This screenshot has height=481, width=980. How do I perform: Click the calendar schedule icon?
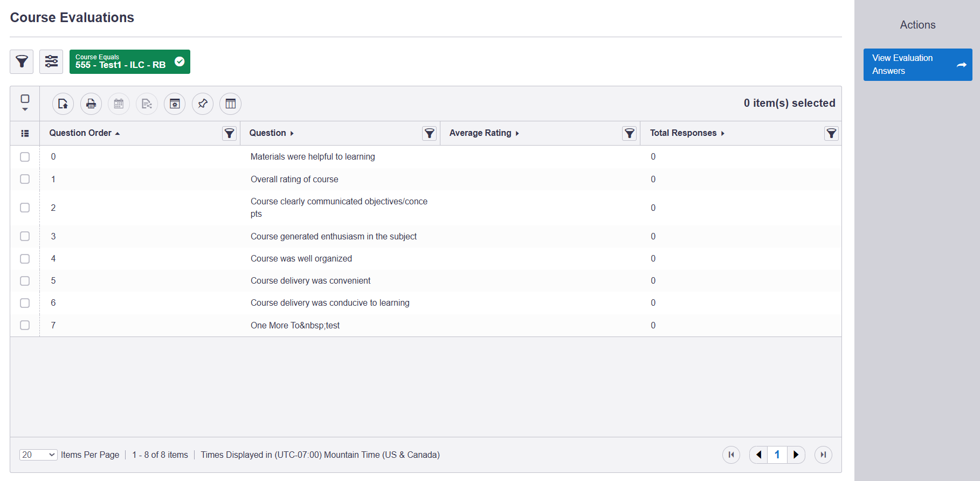[119, 104]
